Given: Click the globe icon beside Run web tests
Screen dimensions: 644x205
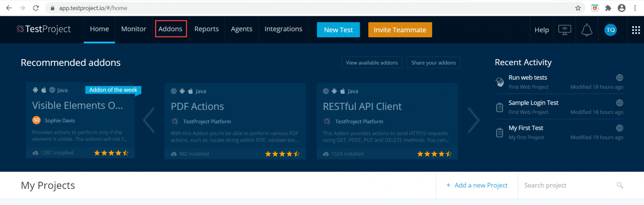Looking at the screenshot, I should pyautogui.click(x=620, y=78).
